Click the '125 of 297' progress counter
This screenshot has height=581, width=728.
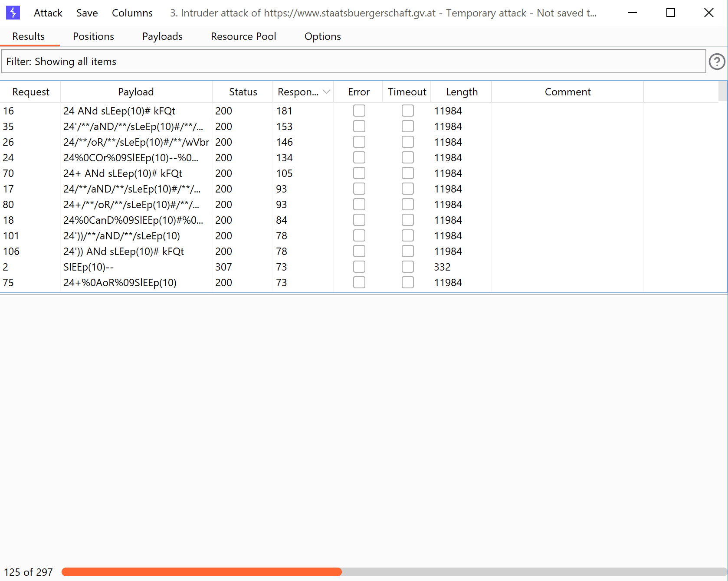pyautogui.click(x=28, y=572)
